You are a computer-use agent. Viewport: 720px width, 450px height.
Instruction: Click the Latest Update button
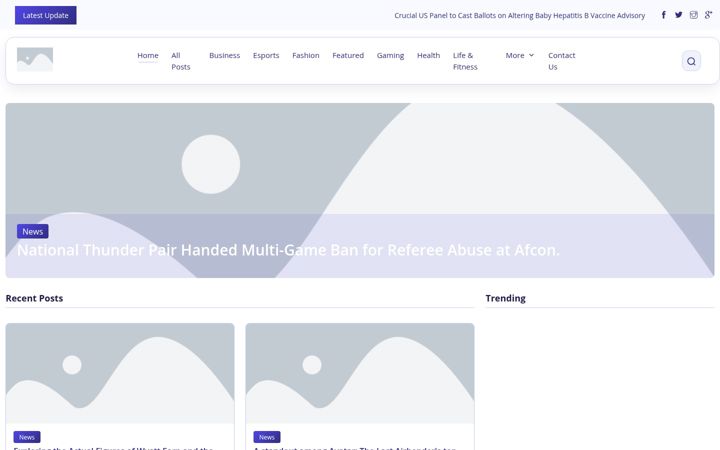[45, 15]
